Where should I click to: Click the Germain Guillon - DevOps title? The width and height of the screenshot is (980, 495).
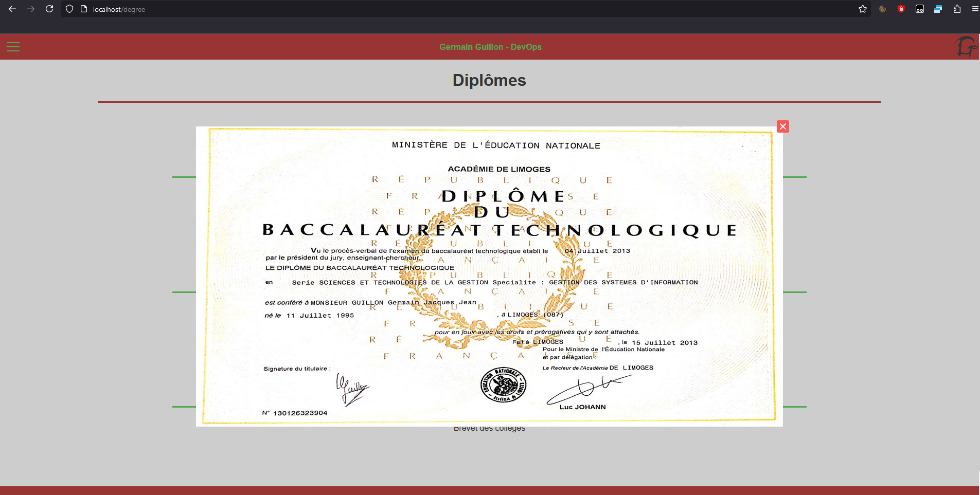click(x=490, y=47)
